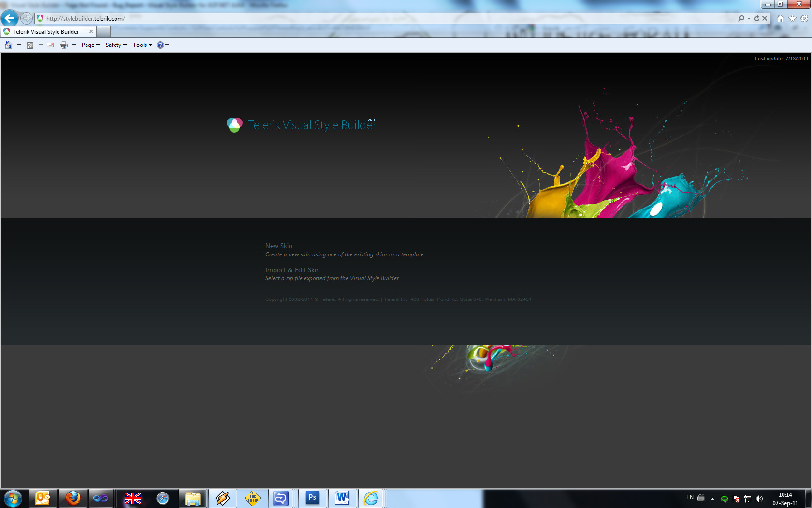Open volume control speaker icon
Screen dimensions: 812x508
(759, 499)
